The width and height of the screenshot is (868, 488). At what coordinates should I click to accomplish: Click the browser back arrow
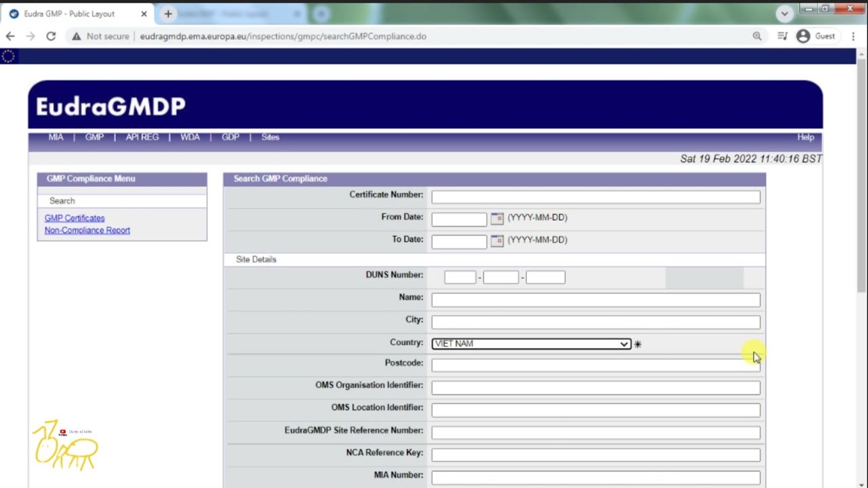pyautogui.click(x=10, y=36)
